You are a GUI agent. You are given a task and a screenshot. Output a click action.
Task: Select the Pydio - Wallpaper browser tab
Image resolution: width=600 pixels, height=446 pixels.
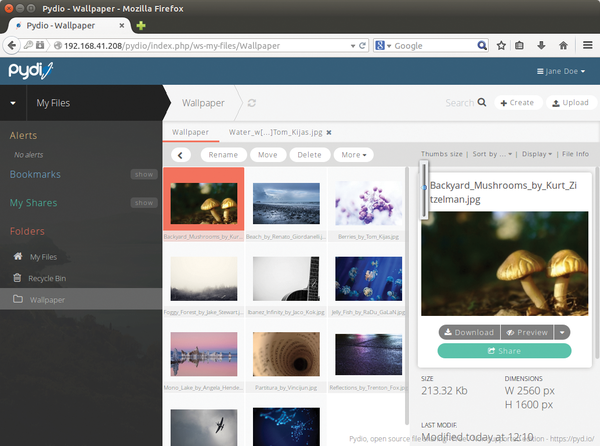click(69, 26)
